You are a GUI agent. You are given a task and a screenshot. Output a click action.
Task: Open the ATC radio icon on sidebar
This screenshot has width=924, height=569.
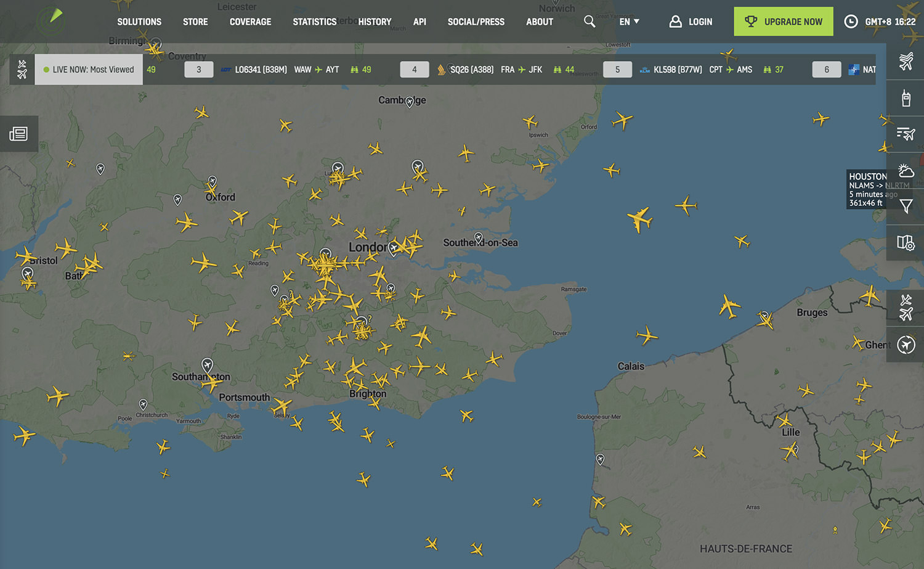[906, 98]
